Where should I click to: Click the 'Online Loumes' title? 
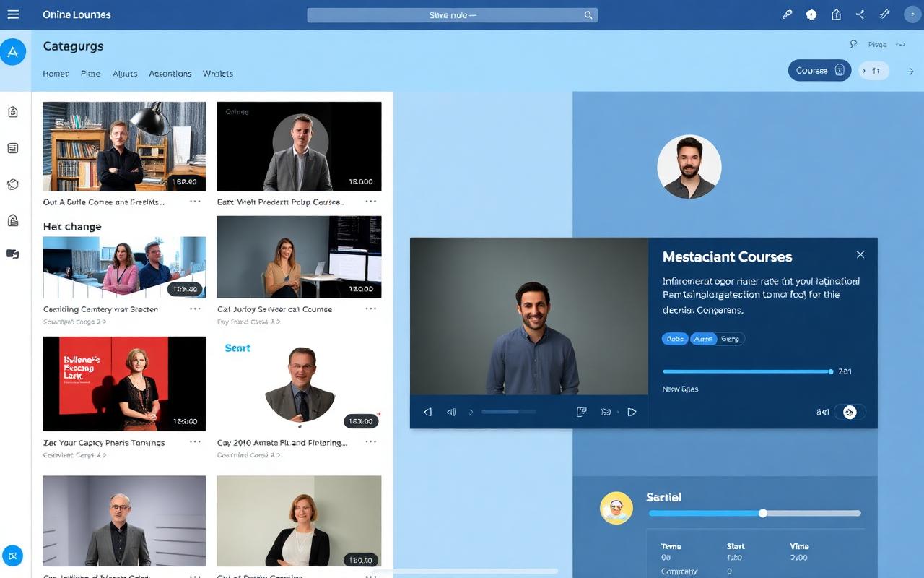point(77,14)
